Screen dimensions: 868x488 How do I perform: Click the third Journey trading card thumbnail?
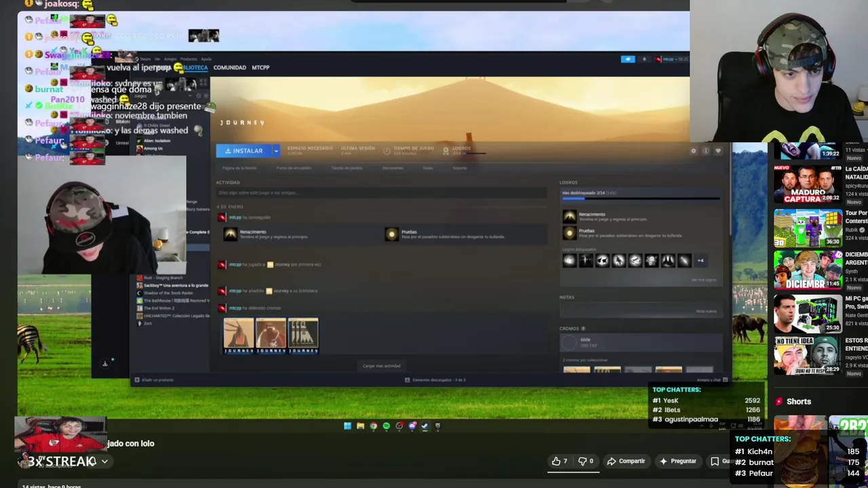tap(302, 335)
